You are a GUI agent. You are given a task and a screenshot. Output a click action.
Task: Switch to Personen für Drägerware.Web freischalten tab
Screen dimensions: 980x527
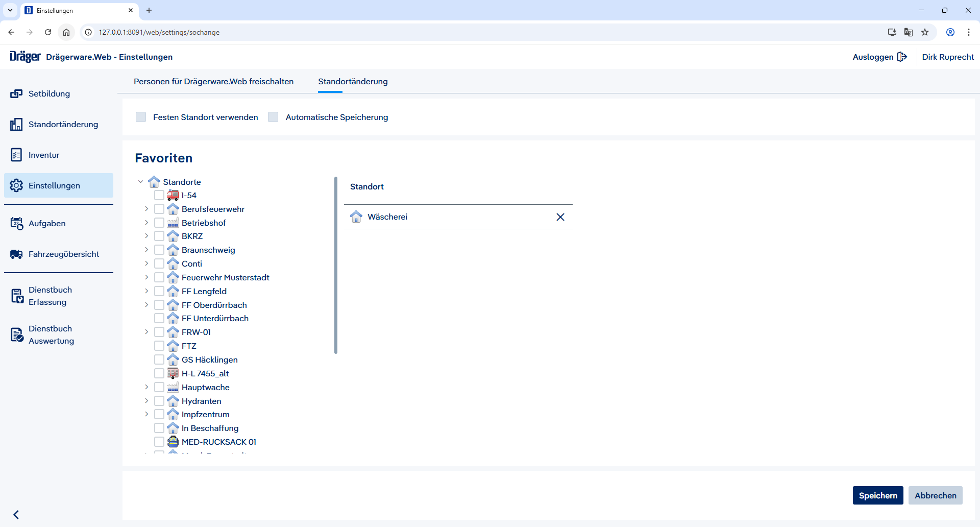coord(213,82)
